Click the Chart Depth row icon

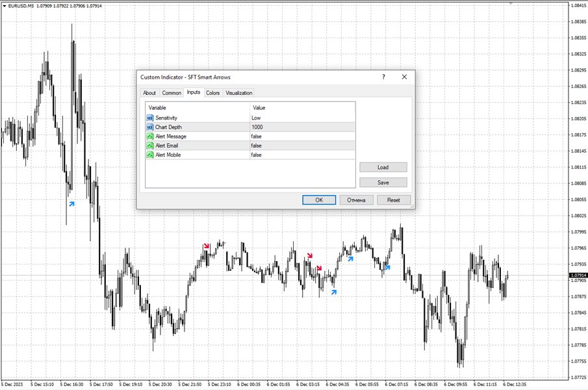150,127
